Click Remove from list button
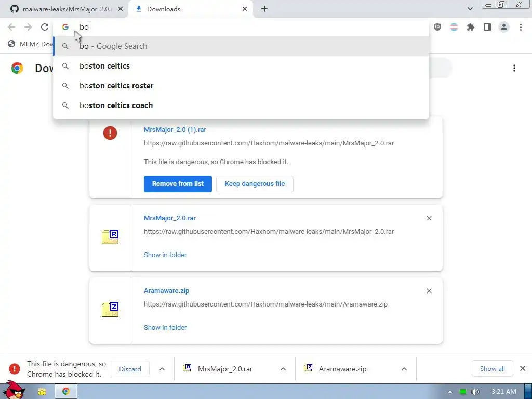Viewport: 532px width, 399px height. click(x=178, y=184)
